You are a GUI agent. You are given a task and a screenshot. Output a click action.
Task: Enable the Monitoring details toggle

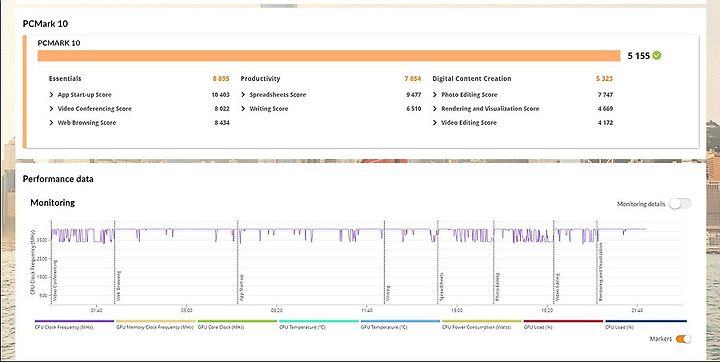pyautogui.click(x=680, y=204)
